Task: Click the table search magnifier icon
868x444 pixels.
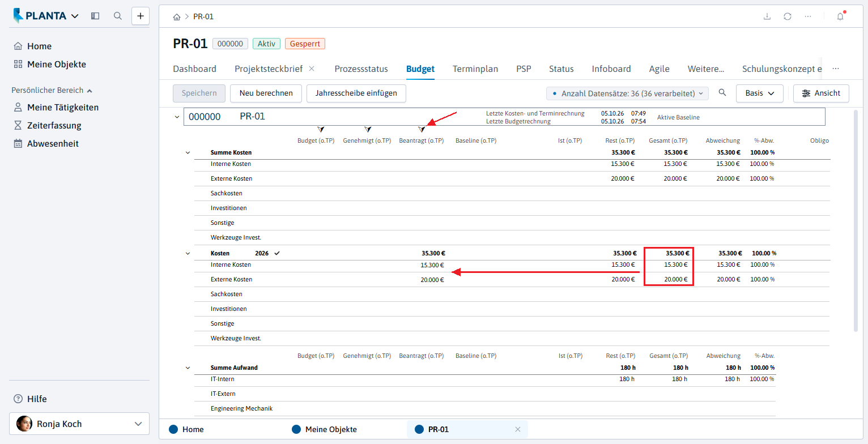Action: [x=722, y=93]
